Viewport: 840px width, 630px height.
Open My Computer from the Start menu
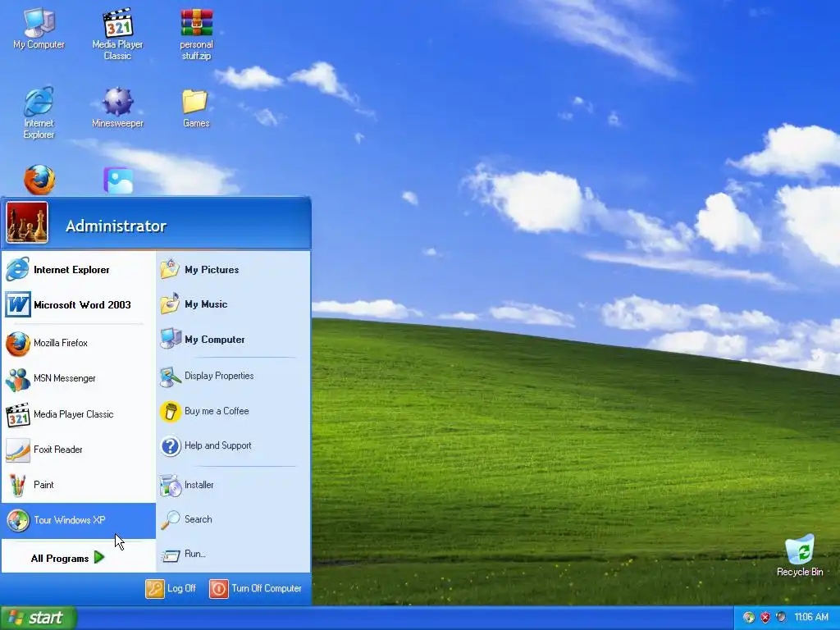234,339
